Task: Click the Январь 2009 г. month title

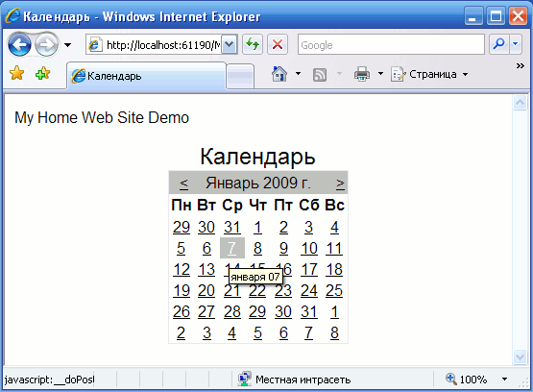Action: [258, 183]
